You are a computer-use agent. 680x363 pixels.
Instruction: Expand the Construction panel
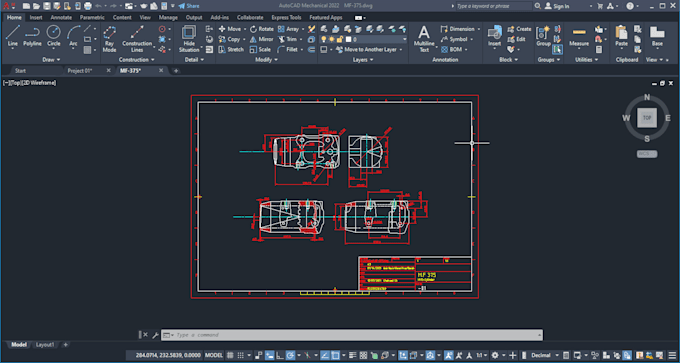click(136, 59)
